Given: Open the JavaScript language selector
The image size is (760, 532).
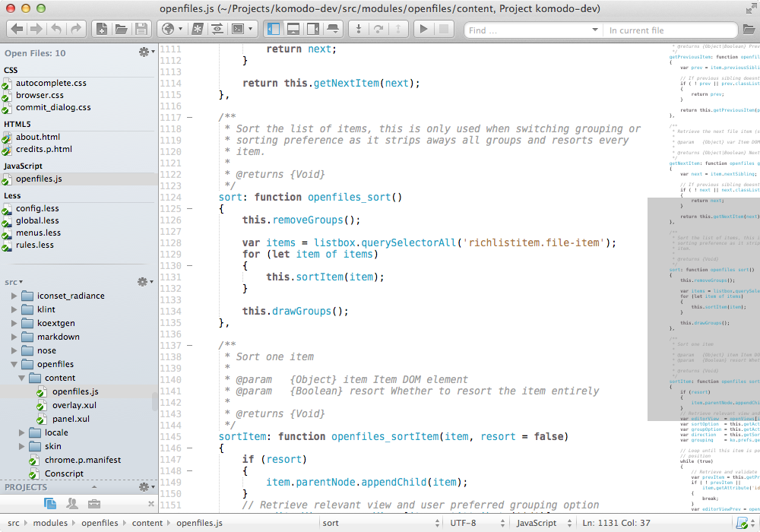Looking at the screenshot, I should (x=541, y=523).
